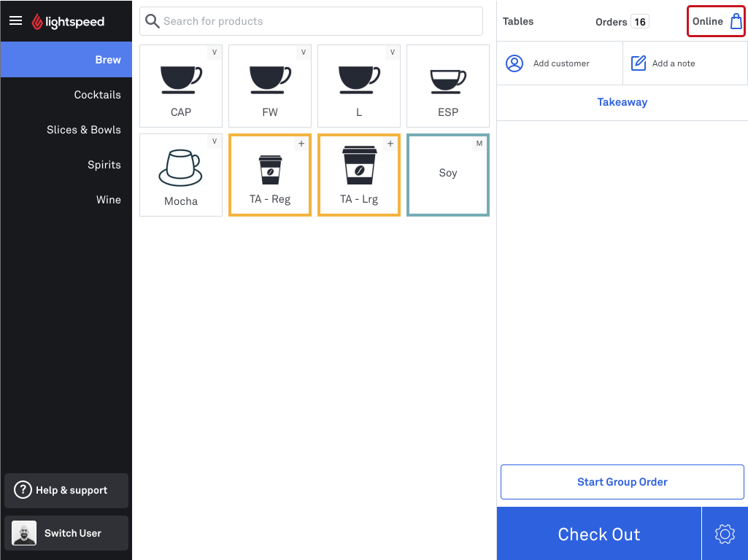The height and width of the screenshot is (560, 748).
Task: Choose the TA - Reg takeaway cup
Action: [x=270, y=175]
